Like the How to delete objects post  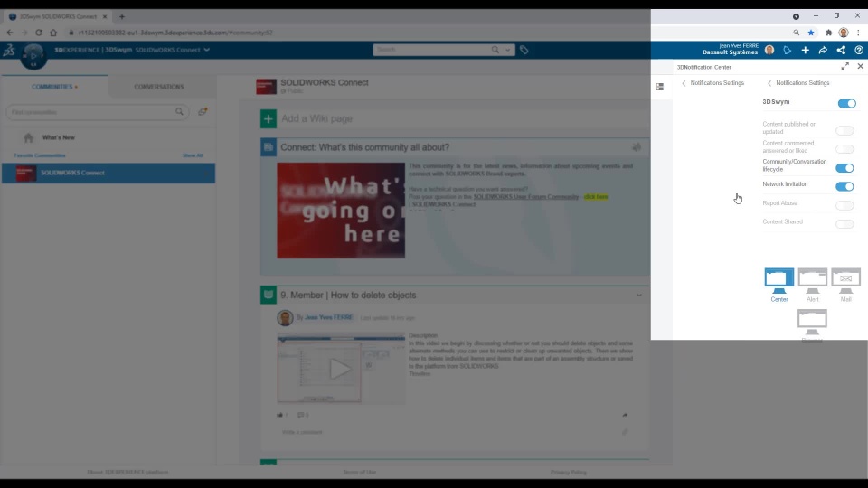[279, 415]
